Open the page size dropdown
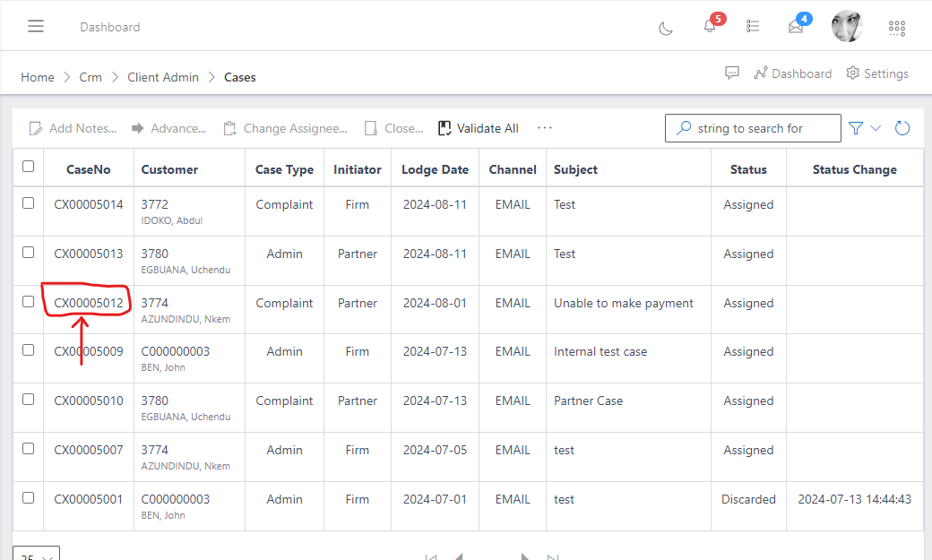The image size is (932, 560). pos(36,556)
